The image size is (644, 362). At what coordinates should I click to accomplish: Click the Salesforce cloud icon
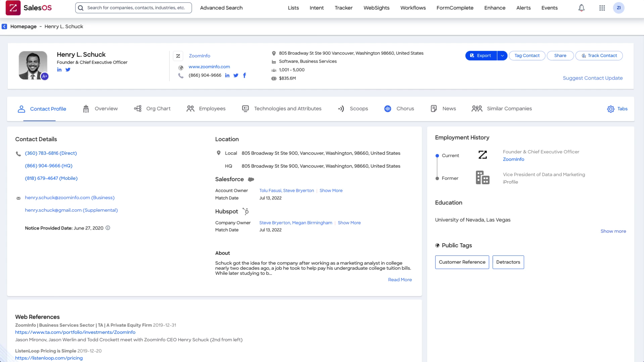click(251, 179)
